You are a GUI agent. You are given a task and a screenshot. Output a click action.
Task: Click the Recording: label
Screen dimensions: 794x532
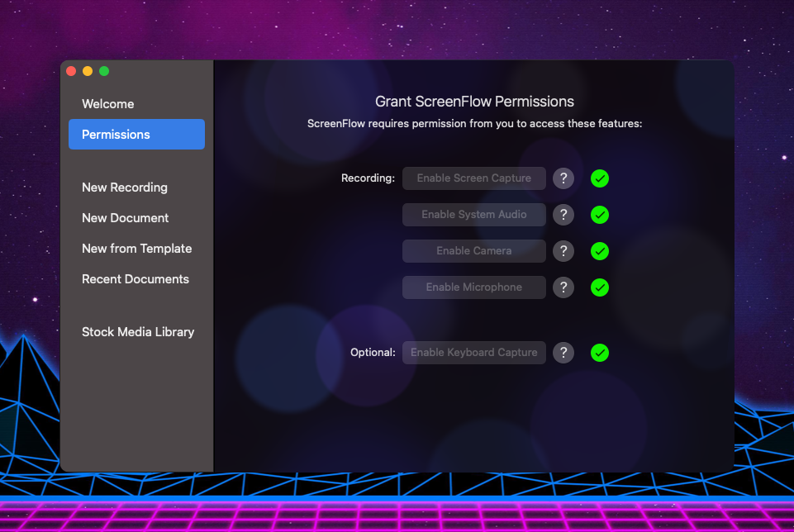tap(368, 178)
